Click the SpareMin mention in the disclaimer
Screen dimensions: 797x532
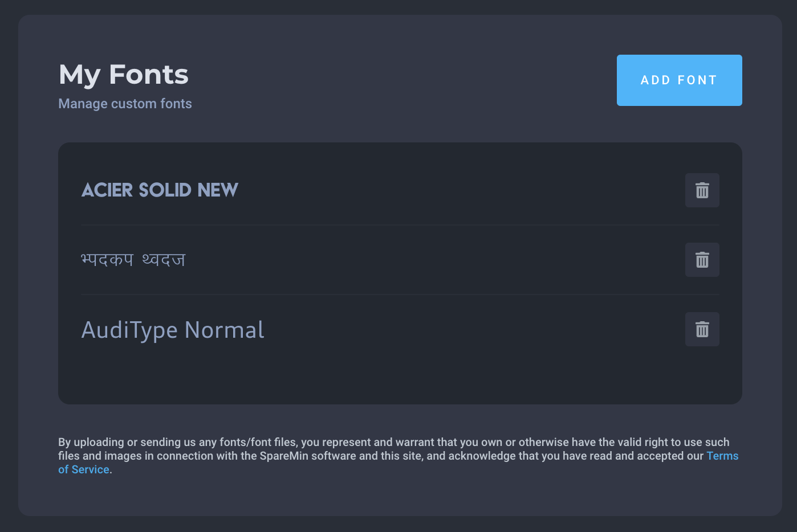[284, 456]
